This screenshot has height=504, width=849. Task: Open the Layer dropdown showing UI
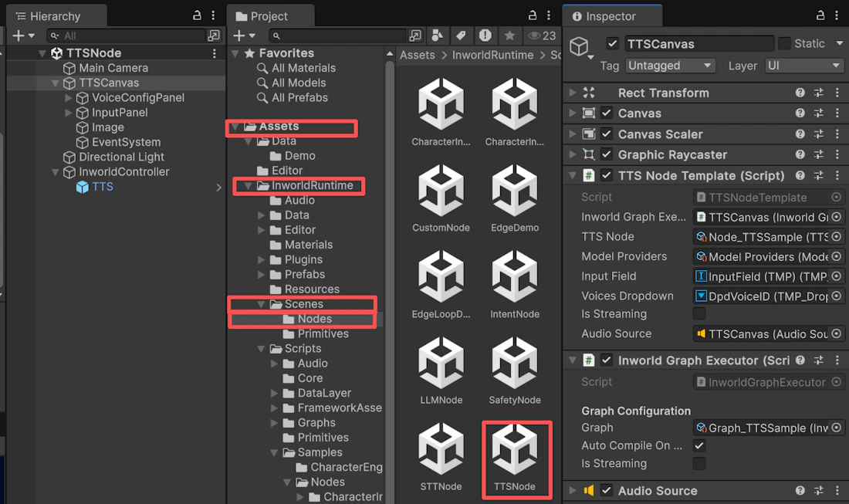point(803,66)
